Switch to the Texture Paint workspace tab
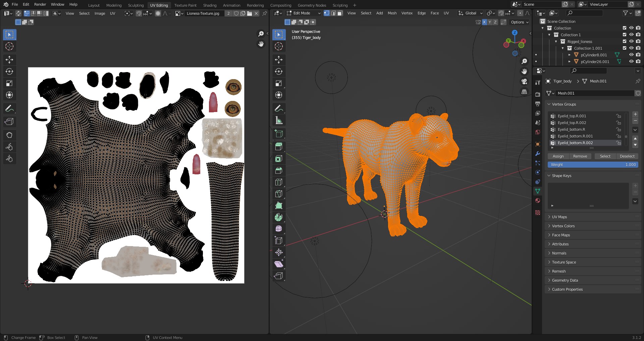This screenshot has width=644, height=341. click(185, 5)
